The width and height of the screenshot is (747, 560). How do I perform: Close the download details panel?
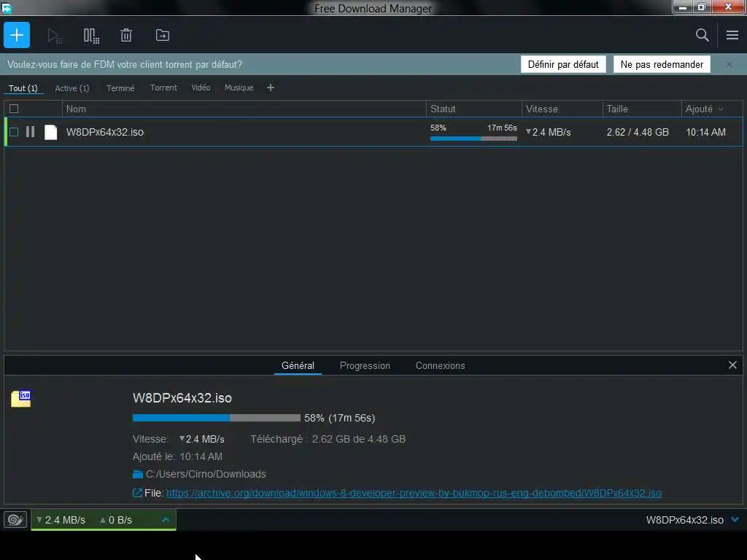[x=732, y=365]
